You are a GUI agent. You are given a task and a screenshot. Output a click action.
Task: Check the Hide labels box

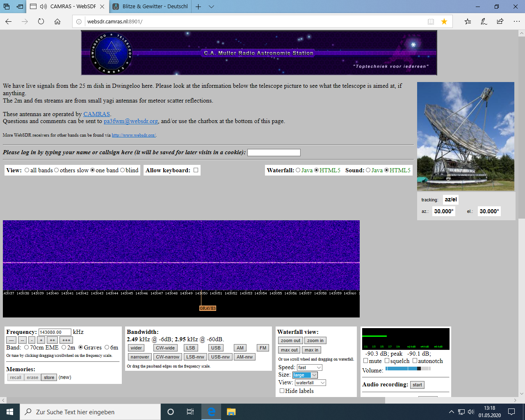[282, 391]
